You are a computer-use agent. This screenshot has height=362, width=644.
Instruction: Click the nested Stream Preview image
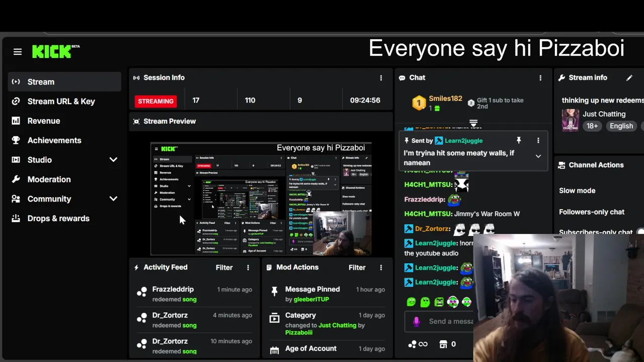(x=261, y=199)
